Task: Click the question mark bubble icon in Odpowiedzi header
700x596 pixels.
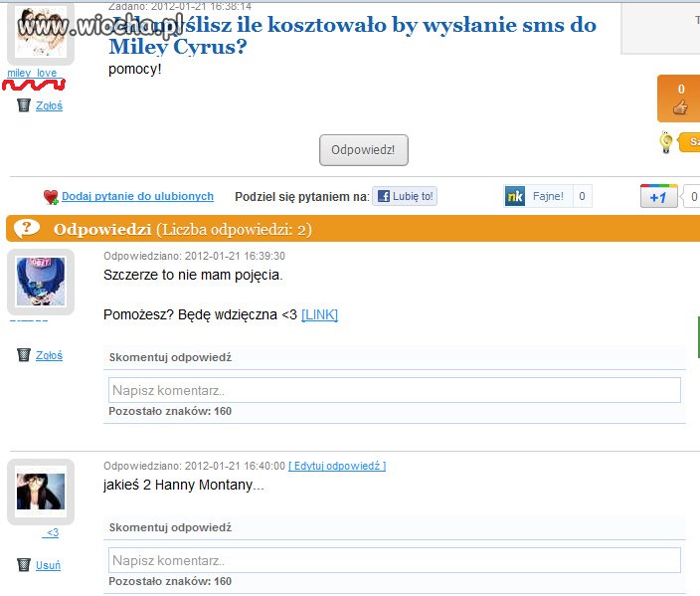Action: [x=27, y=228]
